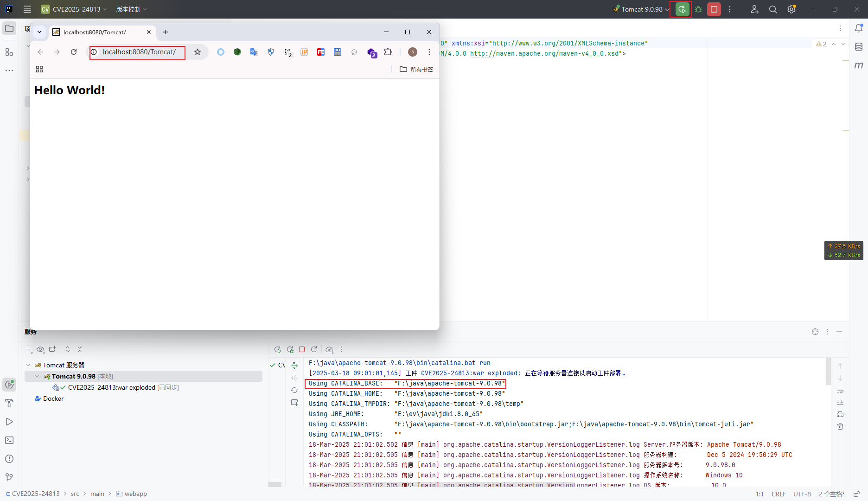Click Print icon beside console output
Image resolution: width=868 pixels, height=501 pixels.
(x=840, y=414)
